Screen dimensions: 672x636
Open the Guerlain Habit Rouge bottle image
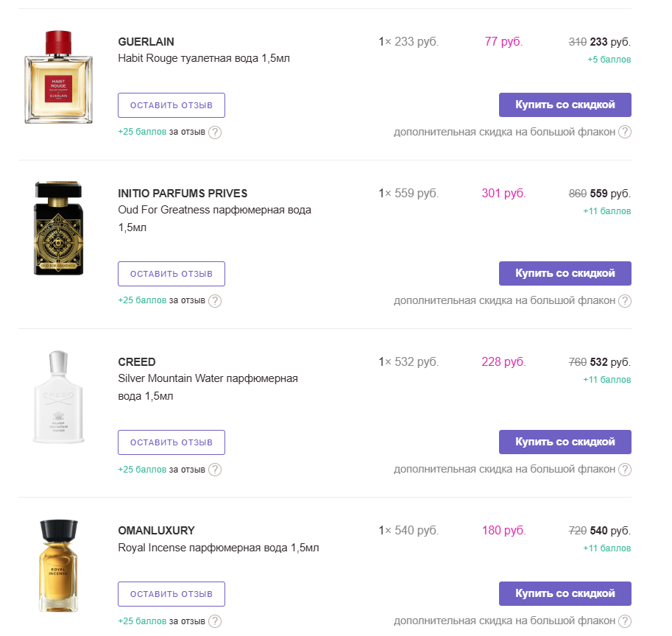coord(59,77)
